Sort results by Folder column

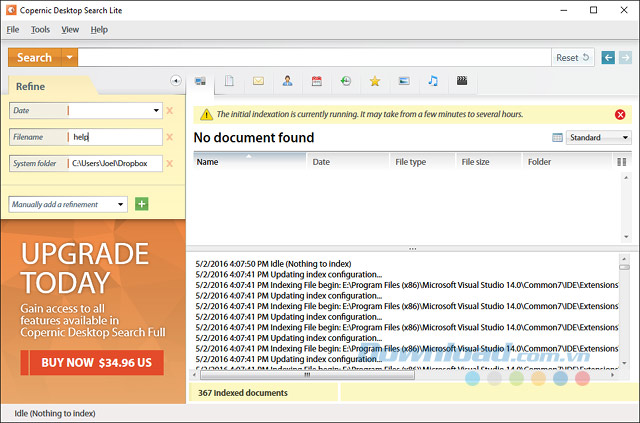(567, 162)
